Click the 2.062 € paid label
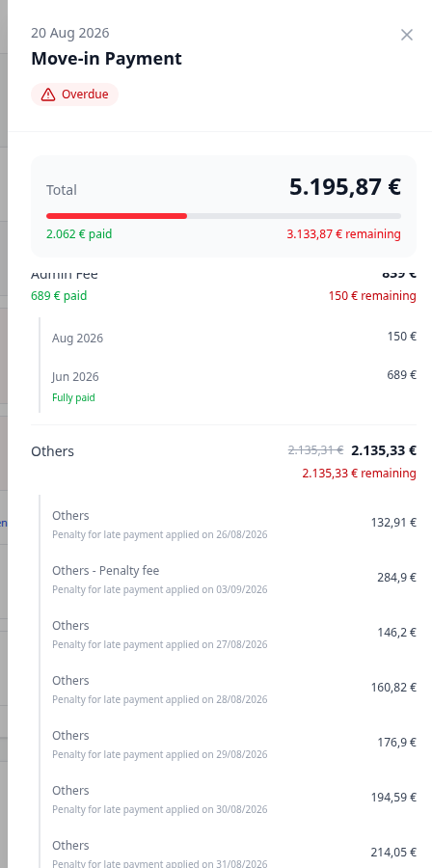The image size is (432, 868). pos(79,234)
